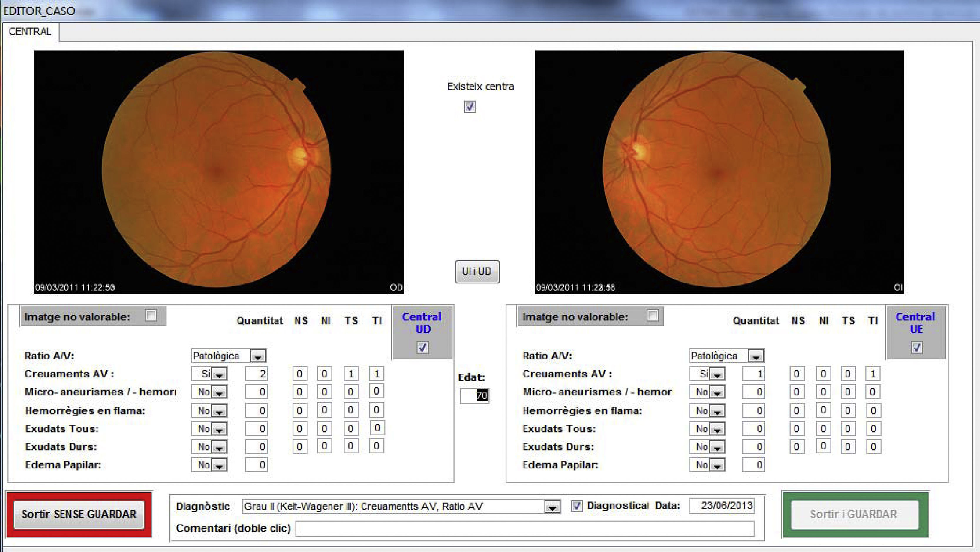Toggle the Diagnosticat checkbox
Screen dimensions: 980x552
tap(577, 506)
